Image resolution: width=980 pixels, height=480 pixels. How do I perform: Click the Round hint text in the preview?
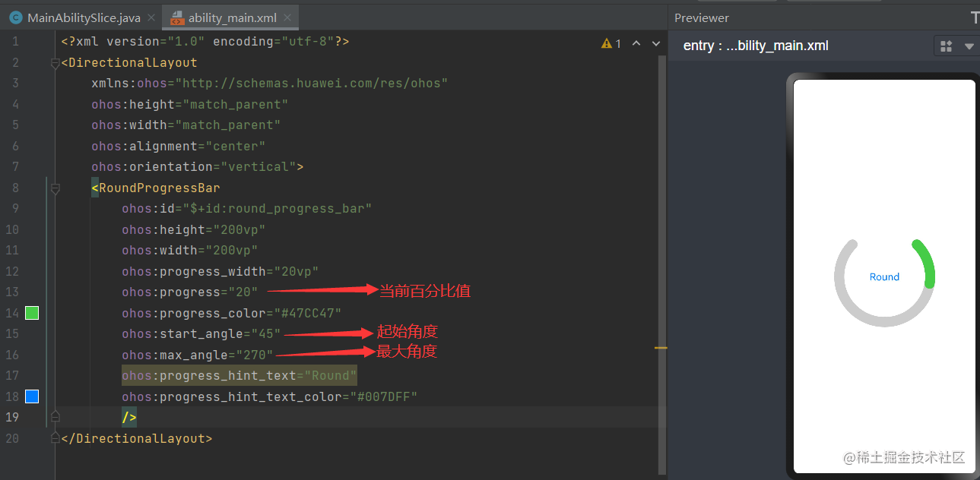click(x=884, y=277)
